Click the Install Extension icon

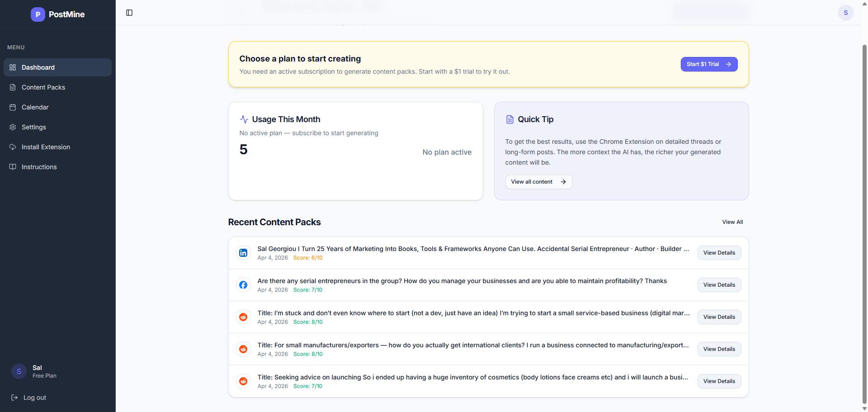pos(12,147)
